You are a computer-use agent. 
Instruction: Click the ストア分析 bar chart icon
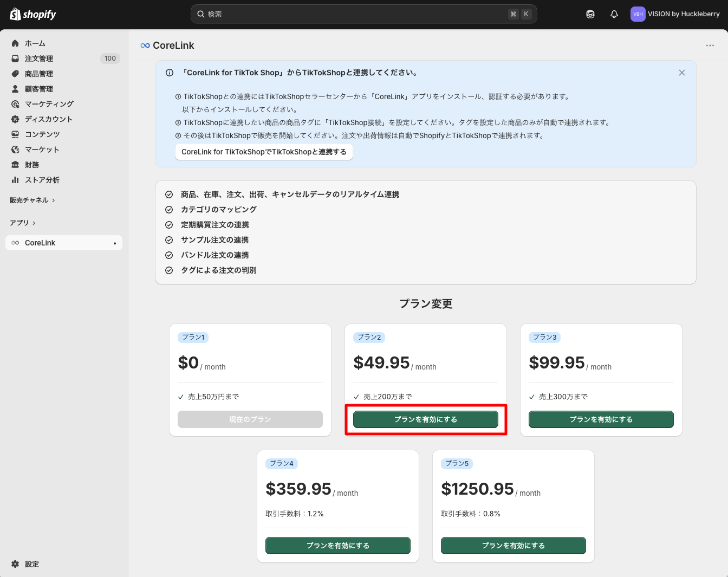coord(15,180)
